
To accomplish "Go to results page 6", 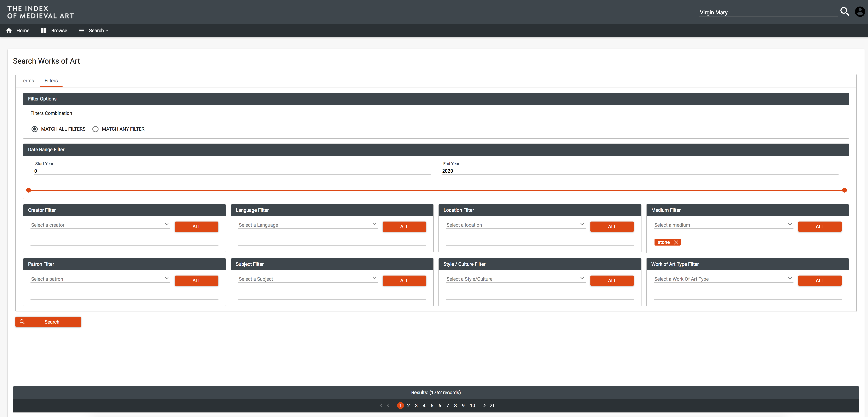I will 440,406.
